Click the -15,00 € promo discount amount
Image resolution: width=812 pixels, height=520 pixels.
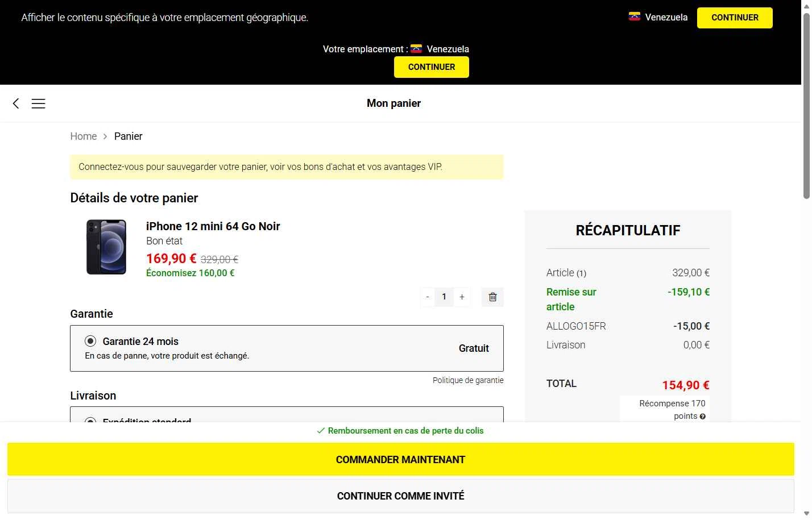(x=691, y=326)
